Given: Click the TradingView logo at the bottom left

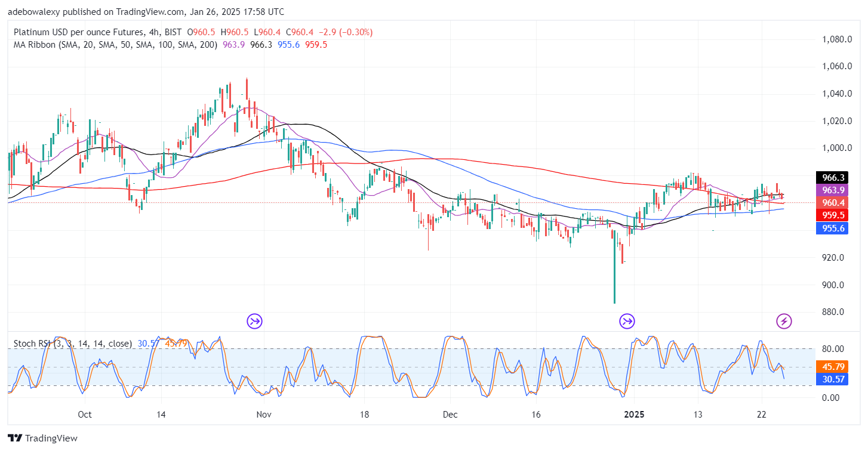Looking at the screenshot, I should coord(42,438).
